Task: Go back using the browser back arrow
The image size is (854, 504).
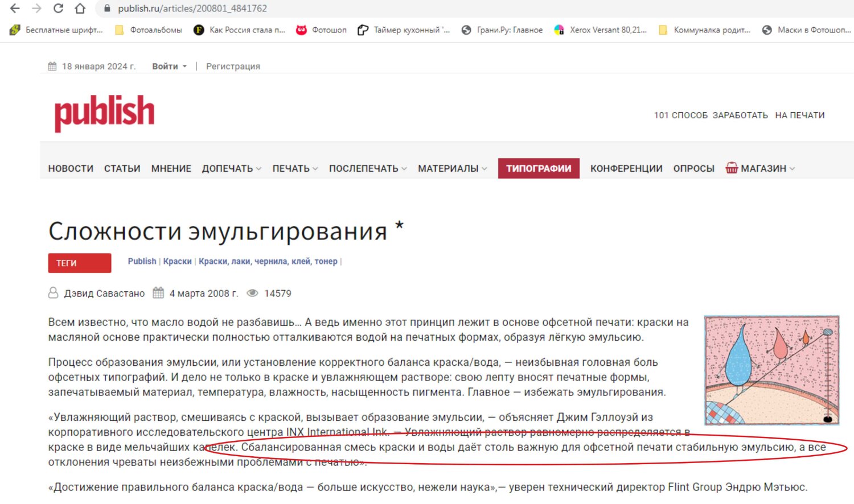Action: tap(15, 9)
